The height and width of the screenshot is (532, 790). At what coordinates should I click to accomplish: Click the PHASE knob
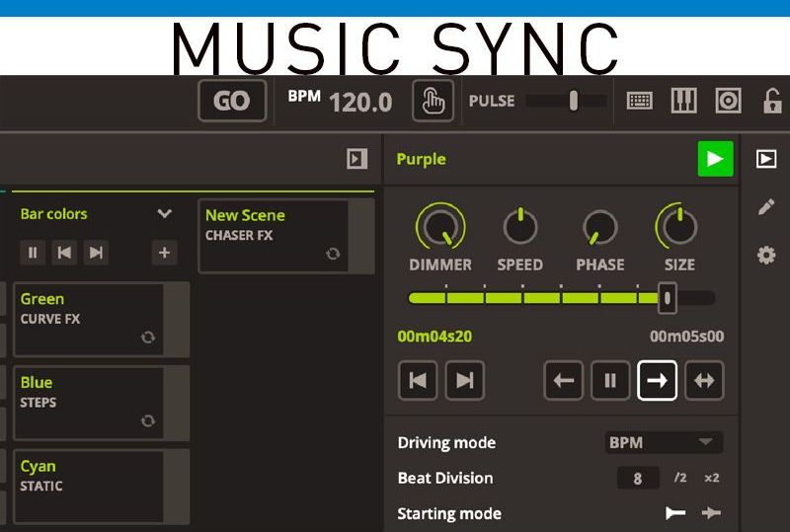coord(599,227)
